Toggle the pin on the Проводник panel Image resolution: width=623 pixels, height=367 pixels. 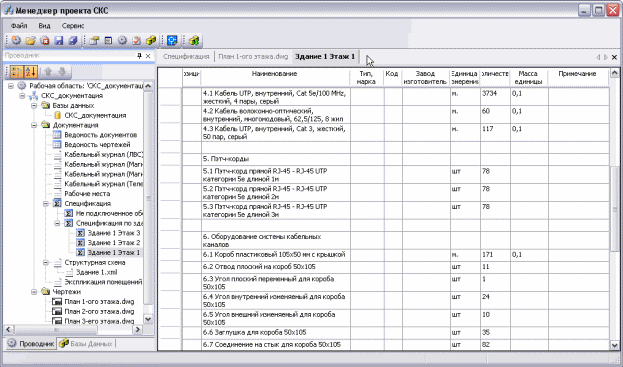point(139,56)
